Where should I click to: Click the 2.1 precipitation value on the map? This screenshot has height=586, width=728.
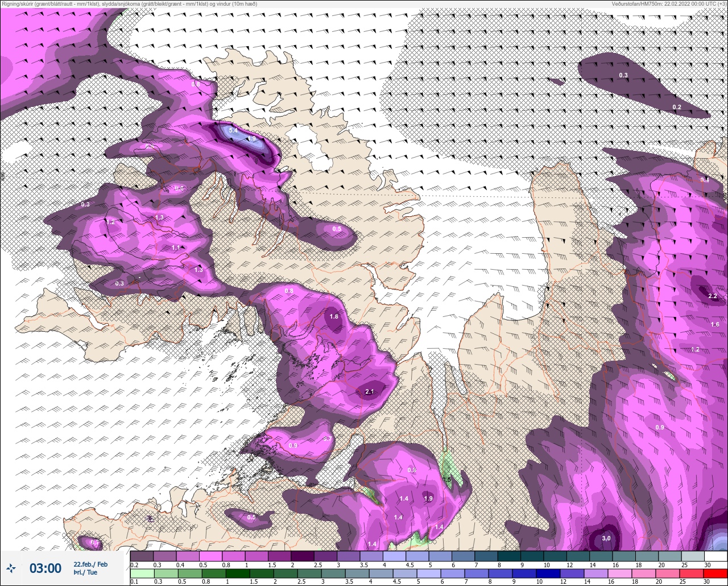coord(369,391)
